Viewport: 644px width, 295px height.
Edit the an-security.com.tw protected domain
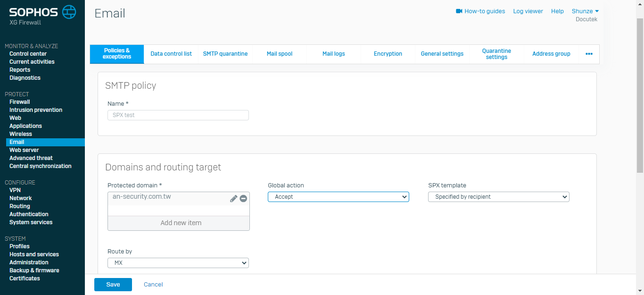click(233, 199)
